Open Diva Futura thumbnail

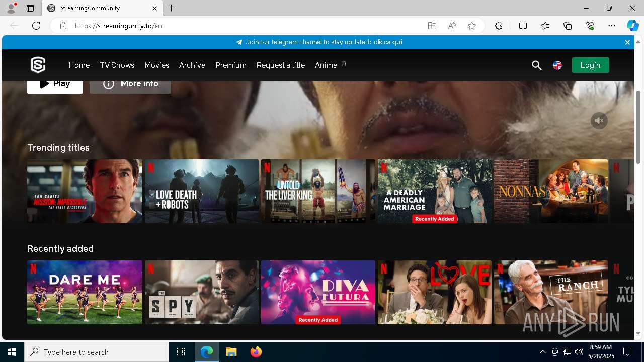(x=318, y=292)
